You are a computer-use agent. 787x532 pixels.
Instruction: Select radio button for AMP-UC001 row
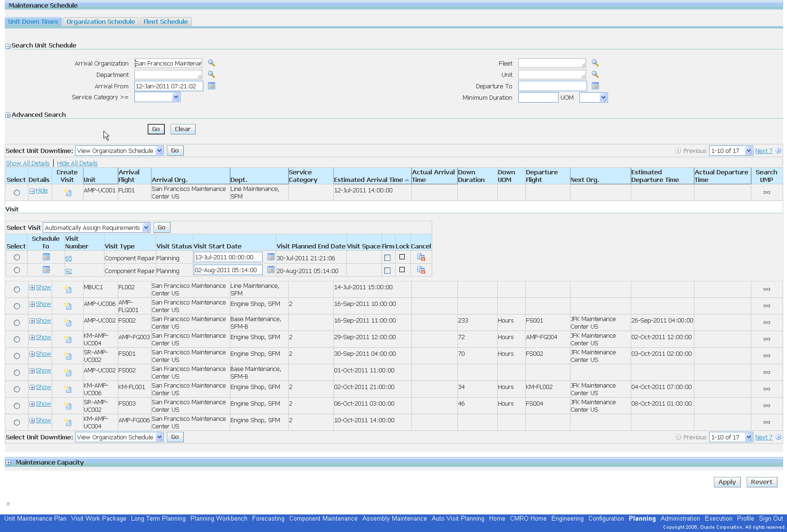click(17, 192)
